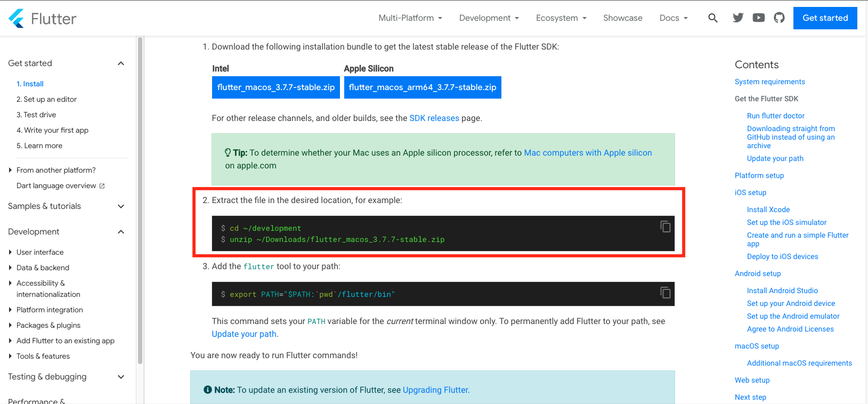This screenshot has width=868, height=404.
Task: Download flutter_macos_arm64_3.7.7-stable.zip for Apple Silicon
Action: [423, 87]
